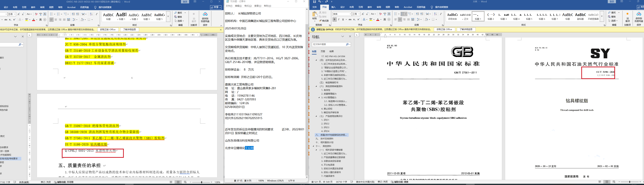Increase indent in left Word window

(77, 14)
